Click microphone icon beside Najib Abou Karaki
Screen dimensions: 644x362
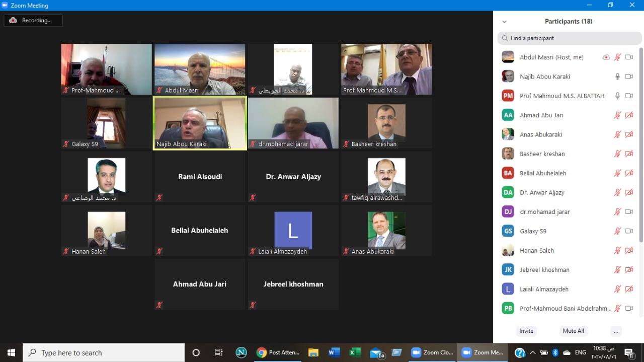[617, 77]
